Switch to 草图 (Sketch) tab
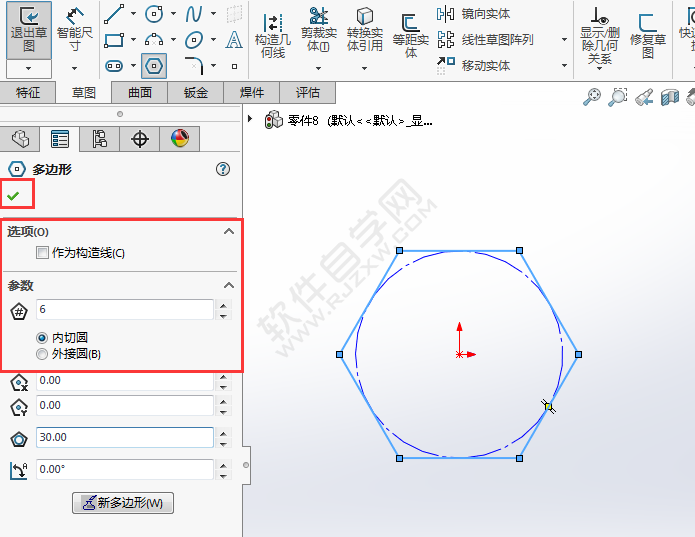Screen dimensions: 695x537 [x=84, y=93]
